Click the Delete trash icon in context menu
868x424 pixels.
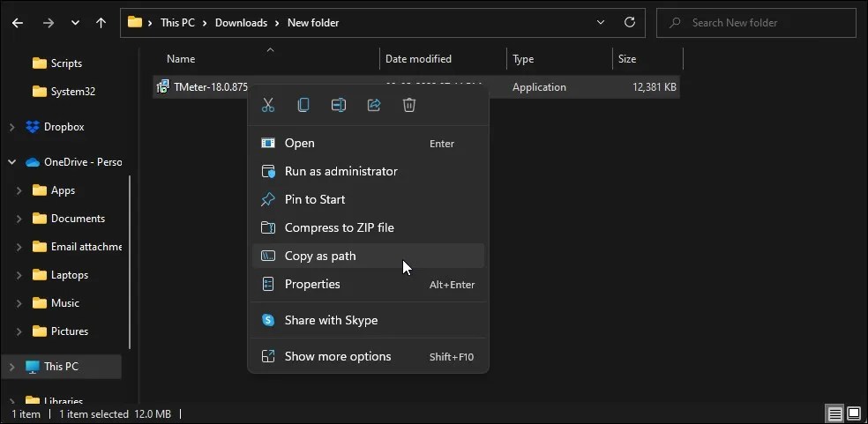(409, 105)
